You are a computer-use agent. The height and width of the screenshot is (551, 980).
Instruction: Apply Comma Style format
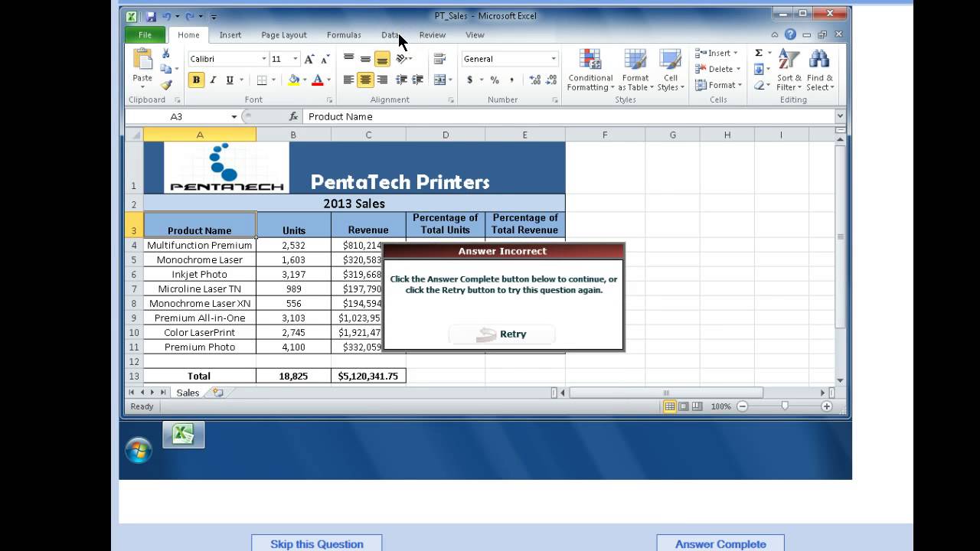pos(511,80)
